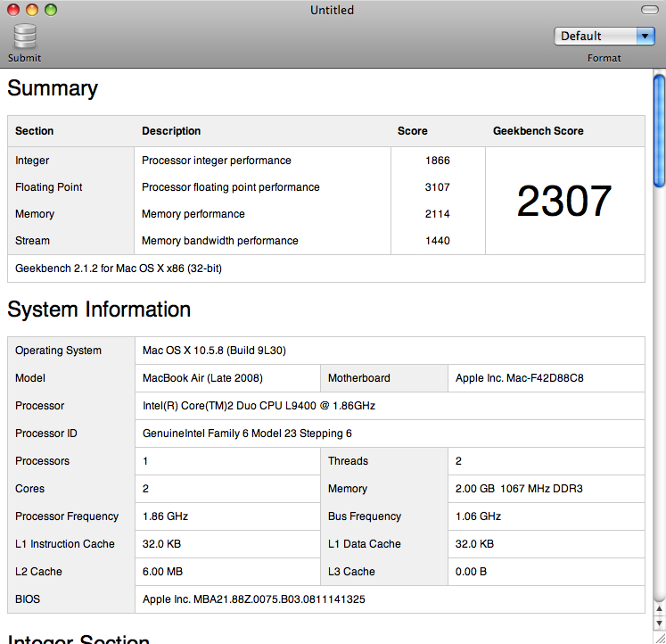
Task: Click the Summary heading
Action: [53, 89]
